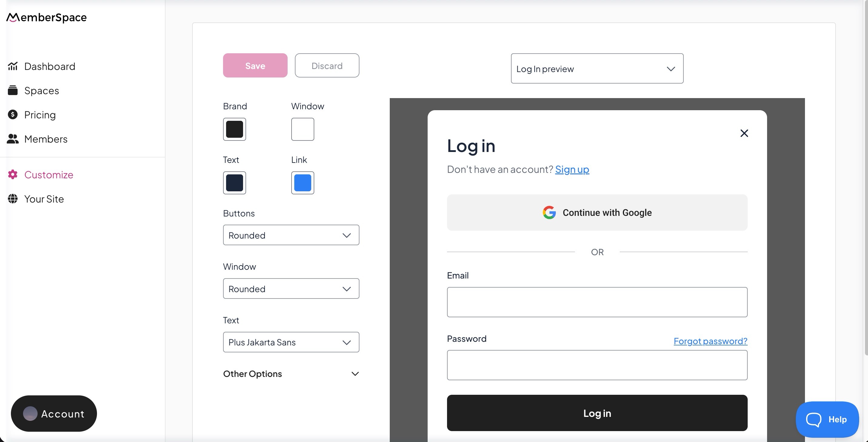Open the Window shape Rounded dropdown
The width and height of the screenshot is (868, 442).
tap(291, 289)
